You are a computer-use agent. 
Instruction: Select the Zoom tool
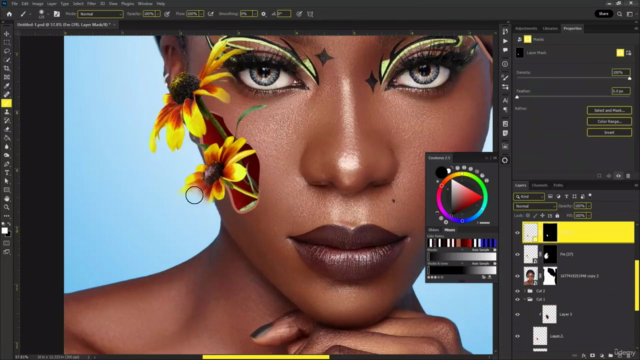coord(7,207)
